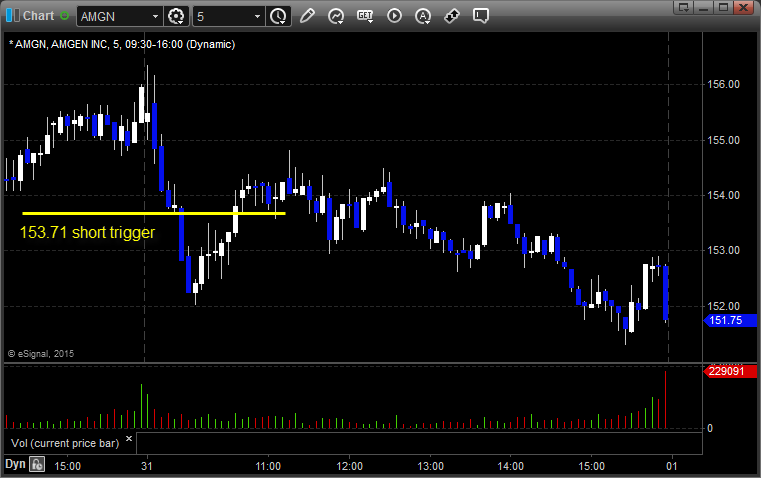
Task: Click the chart title AMGN, AMGEN INC
Action: pyautogui.click(x=122, y=44)
